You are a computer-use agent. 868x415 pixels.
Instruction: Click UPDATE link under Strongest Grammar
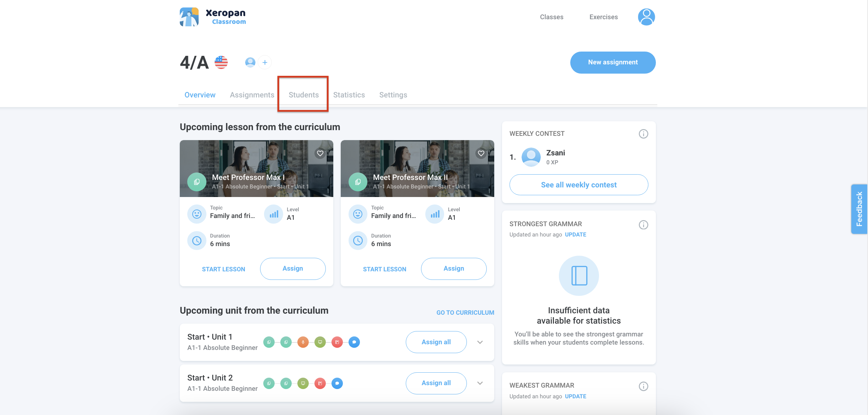pos(575,235)
